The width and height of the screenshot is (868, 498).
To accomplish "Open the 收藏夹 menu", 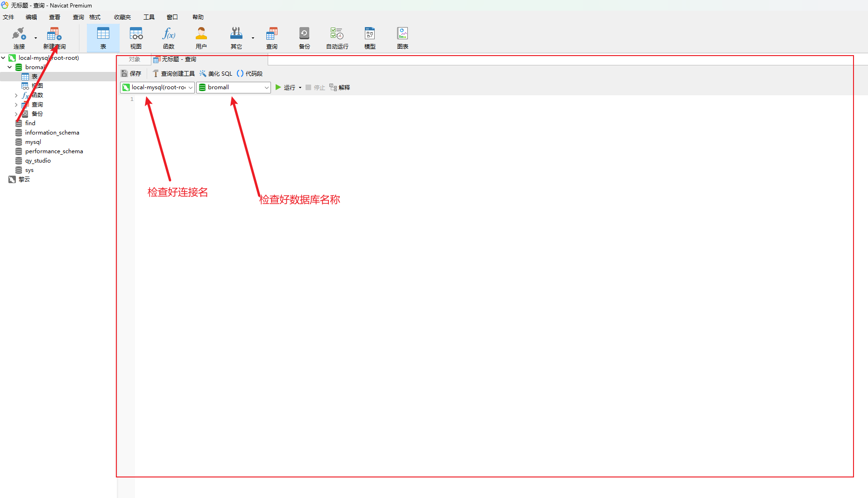I will [x=122, y=17].
